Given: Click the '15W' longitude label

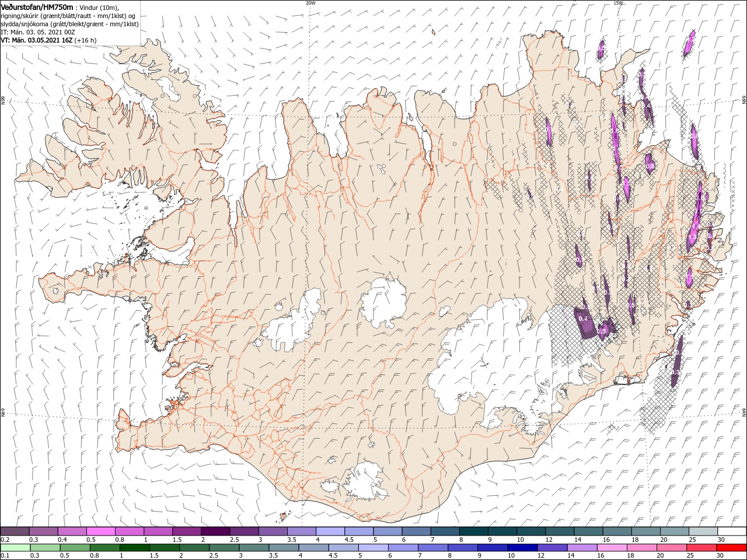Looking at the screenshot, I should (618, 3).
